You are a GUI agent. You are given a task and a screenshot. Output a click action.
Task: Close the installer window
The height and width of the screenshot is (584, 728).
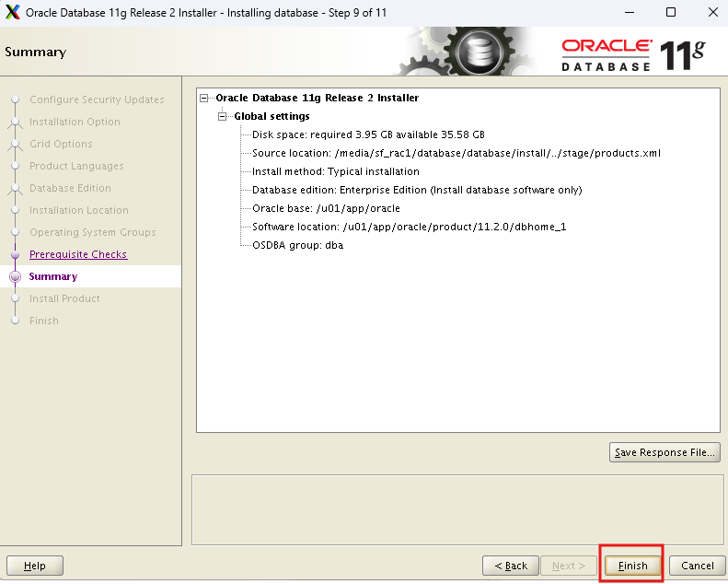pyautogui.click(x=713, y=12)
